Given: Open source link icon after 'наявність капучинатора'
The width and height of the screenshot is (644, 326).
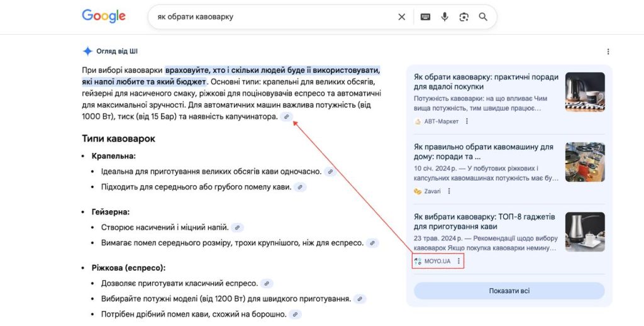Looking at the screenshot, I should point(287,117).
